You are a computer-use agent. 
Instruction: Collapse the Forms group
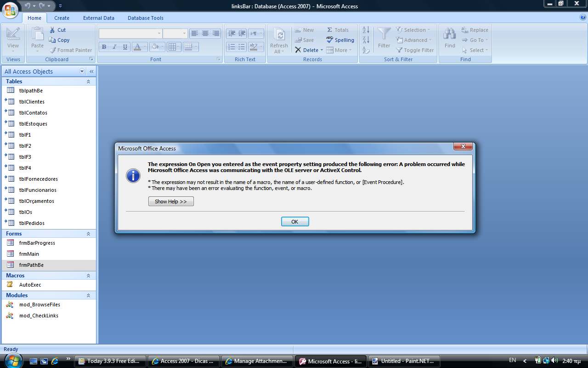(x=88, y=234)
